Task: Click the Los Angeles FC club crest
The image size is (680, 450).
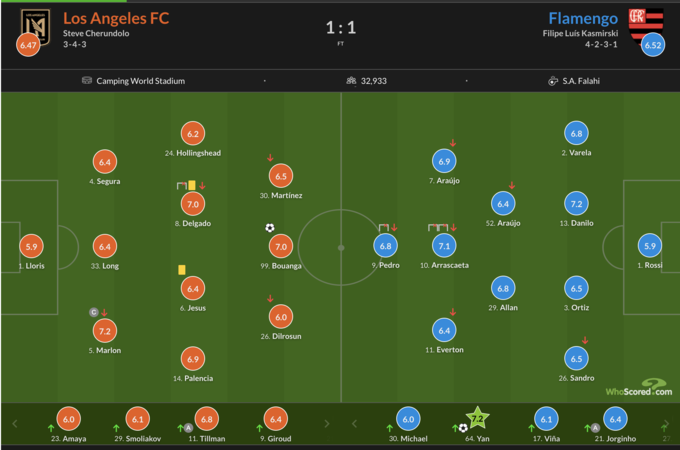Action: tap(33, 24)
